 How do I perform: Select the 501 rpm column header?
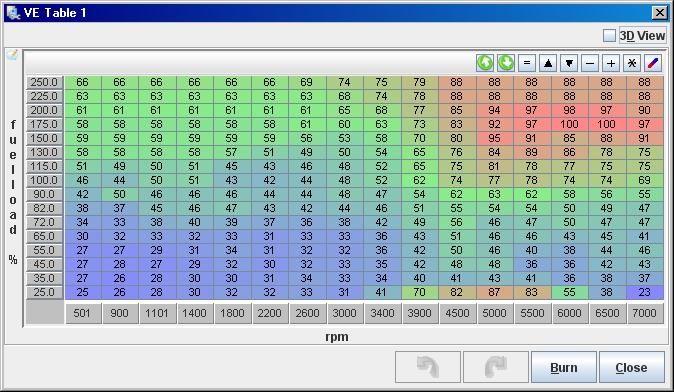coord(83,313)
